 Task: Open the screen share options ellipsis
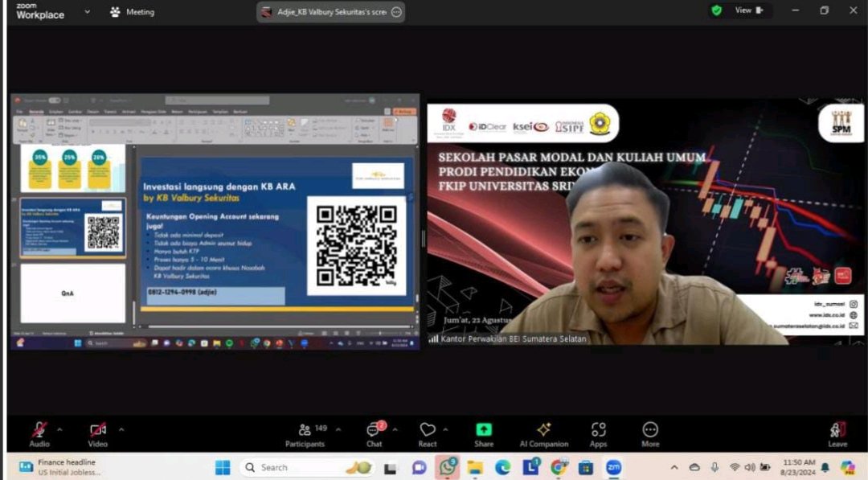coord(396,12)
